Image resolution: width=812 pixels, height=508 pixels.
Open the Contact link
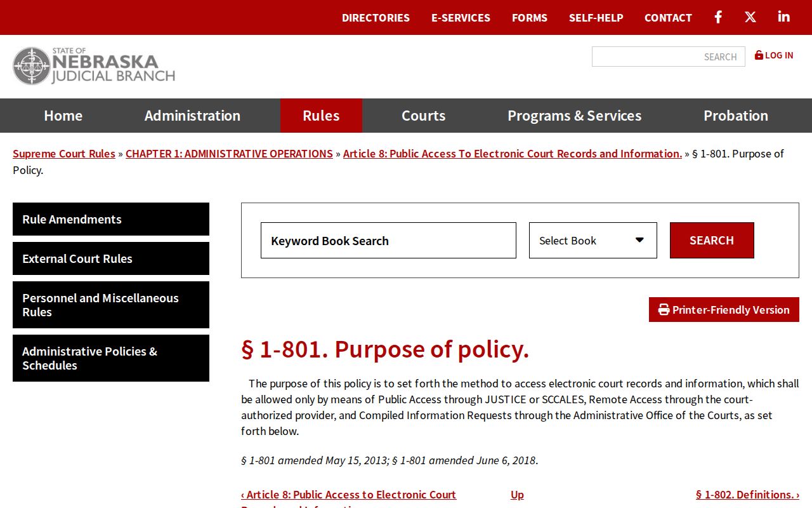[668, 18]
